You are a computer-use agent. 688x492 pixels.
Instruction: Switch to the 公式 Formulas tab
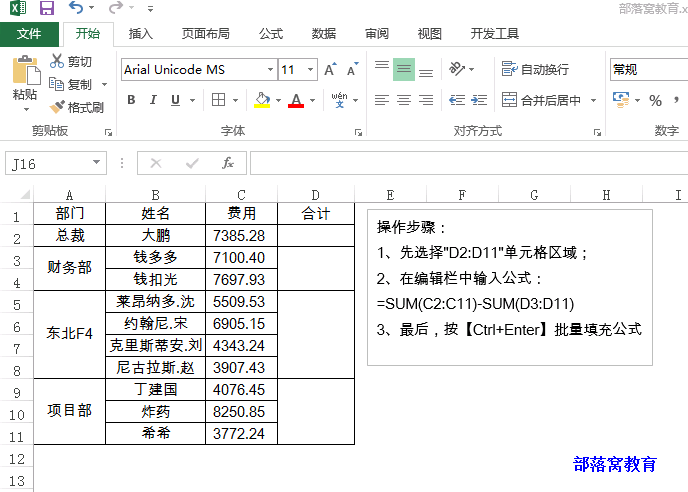pyautogui.click(x=271, y=34)
